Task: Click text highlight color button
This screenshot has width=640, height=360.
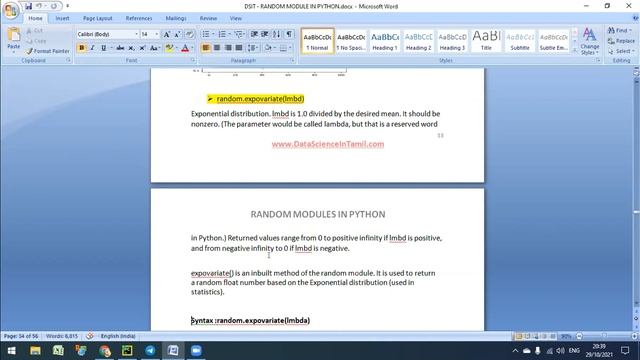Action: click(x=169, y=48)
